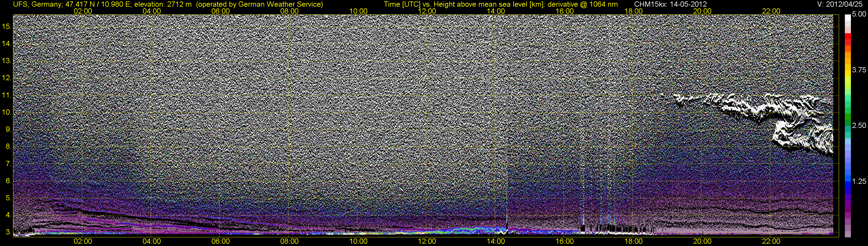
Task: Click the 7. height axis label
Action: pos(8,164)
